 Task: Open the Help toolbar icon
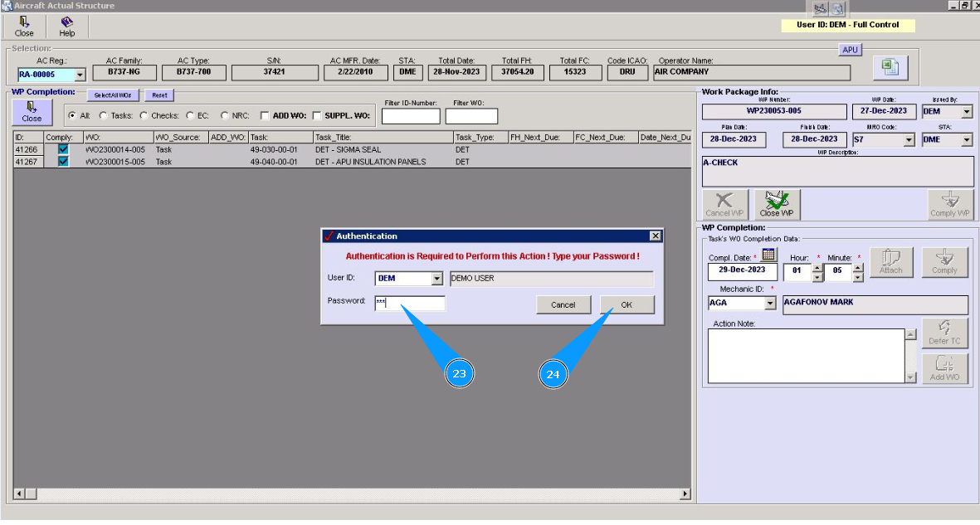coord(67,27)
